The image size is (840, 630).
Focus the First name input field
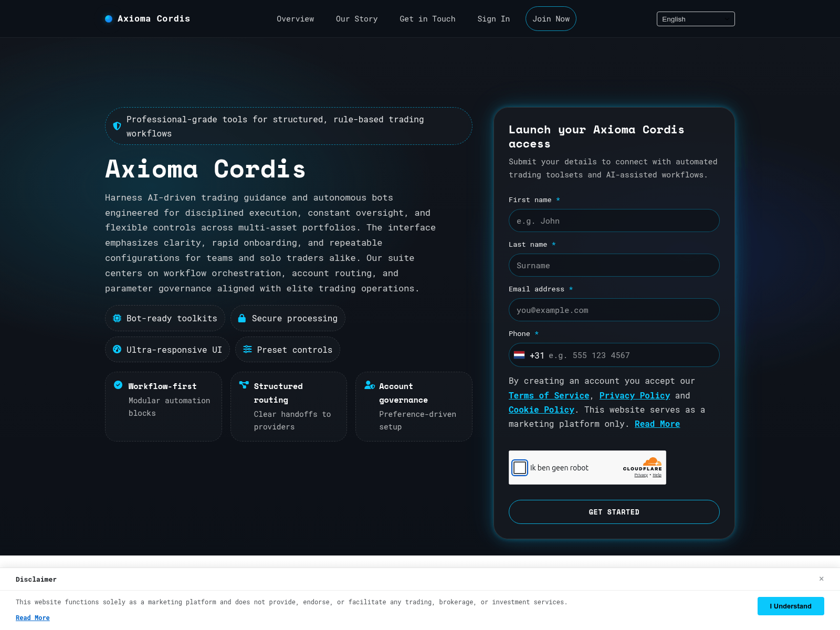[x=614, y=220]
